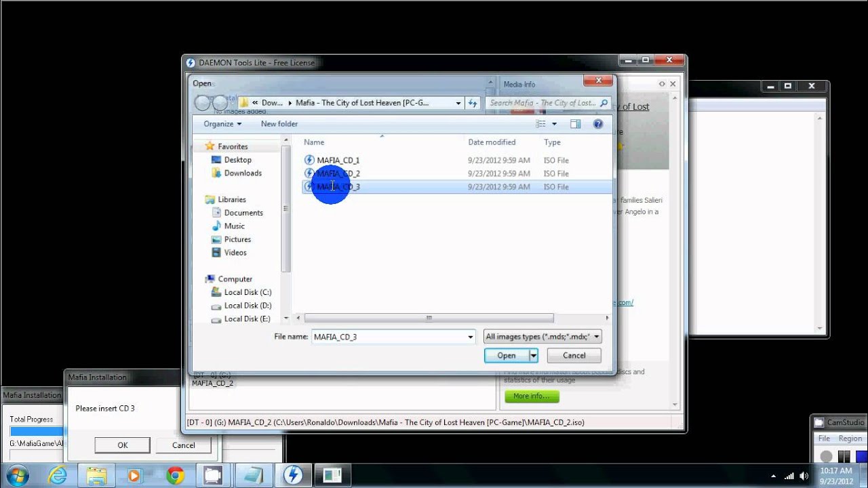Sort files by Type column
The image size is (868, 488).
click(552, 142)
